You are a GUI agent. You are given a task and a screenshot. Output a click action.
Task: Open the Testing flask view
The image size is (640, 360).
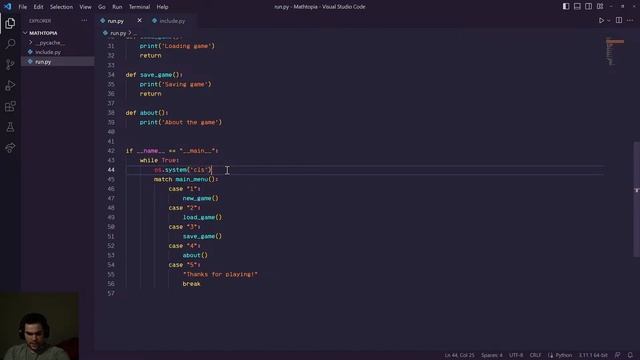pos(10,127)
